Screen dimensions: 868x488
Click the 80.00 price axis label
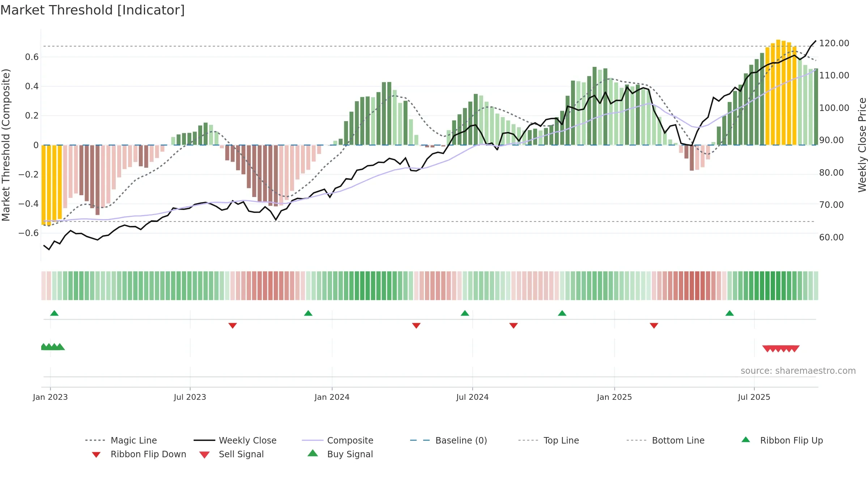[831, 173]
